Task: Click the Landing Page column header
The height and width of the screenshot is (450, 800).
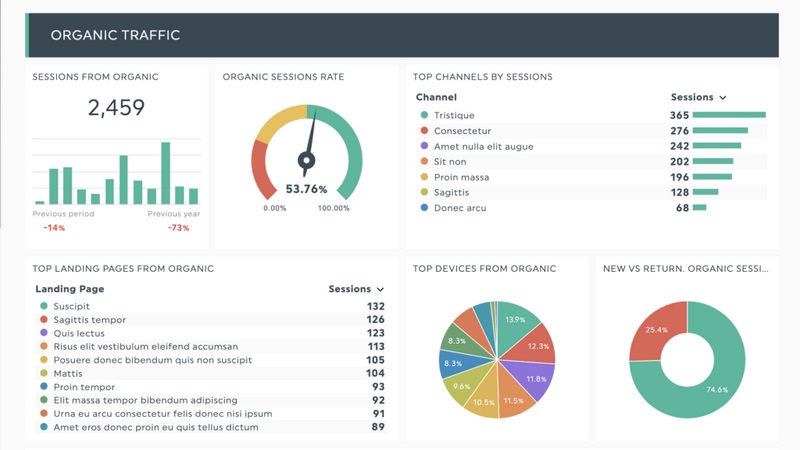Action: click(70, 289)
